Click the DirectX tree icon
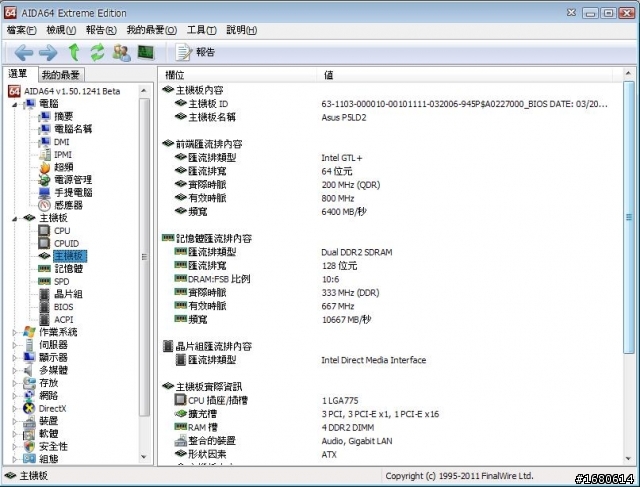Viewport: 640px width, 487px height. coord(29,409)
